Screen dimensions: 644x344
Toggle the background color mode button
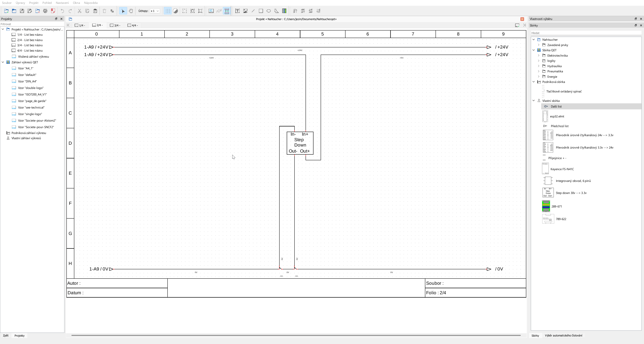point(175,11)
